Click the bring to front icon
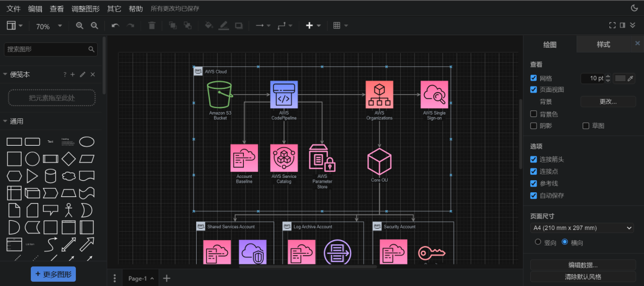 click(173, 26)
